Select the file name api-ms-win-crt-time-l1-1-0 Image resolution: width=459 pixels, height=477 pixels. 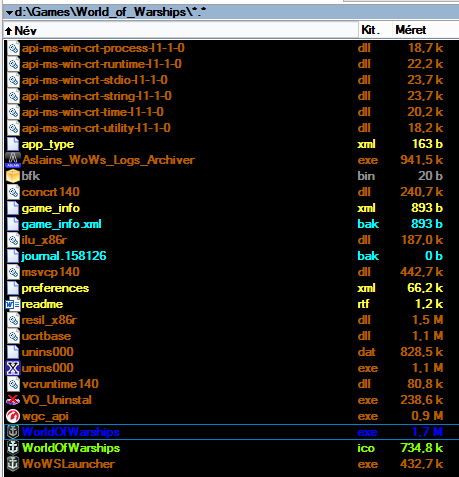click(x=93, y=112)
